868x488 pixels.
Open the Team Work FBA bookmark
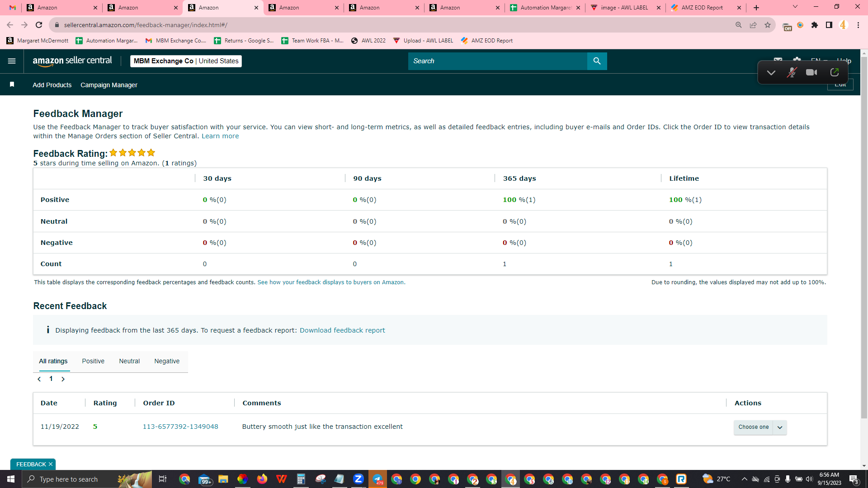point(312,41)
